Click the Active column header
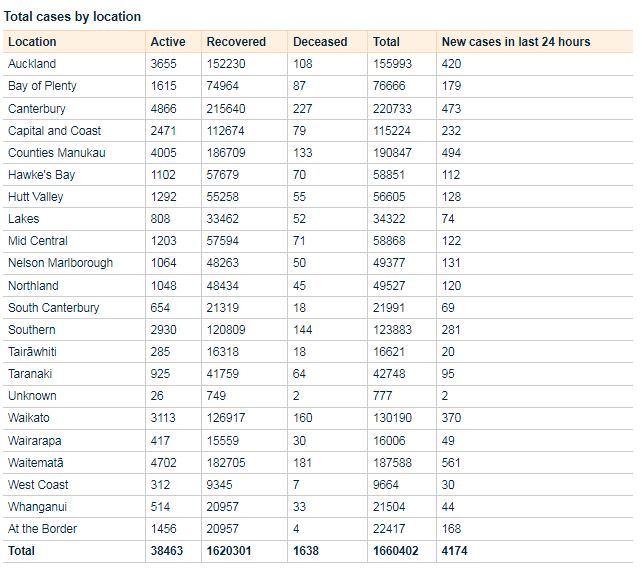This screenshot has width=642, height=584. pyautogui.click(x=167, y=42)
